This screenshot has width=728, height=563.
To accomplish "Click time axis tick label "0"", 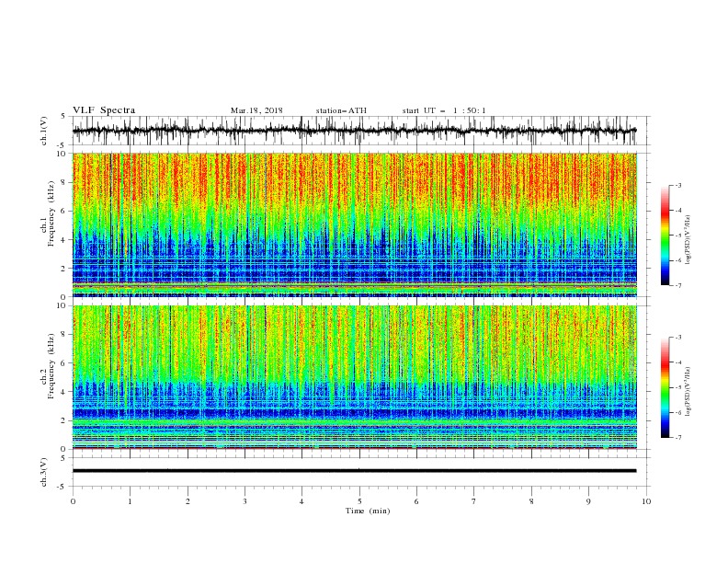I will point(73,501).
